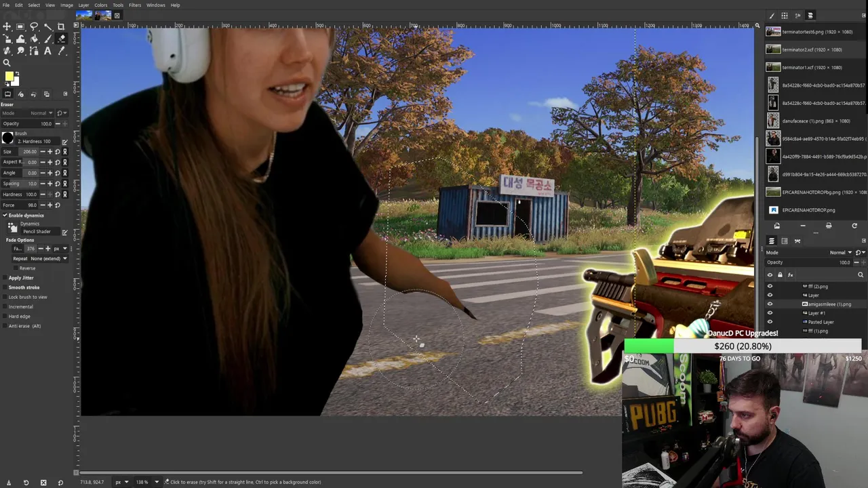Enable Anti erase (Alt) checkbox
The height and width of the screenshot is (488, 868).
tap(5, 326)
